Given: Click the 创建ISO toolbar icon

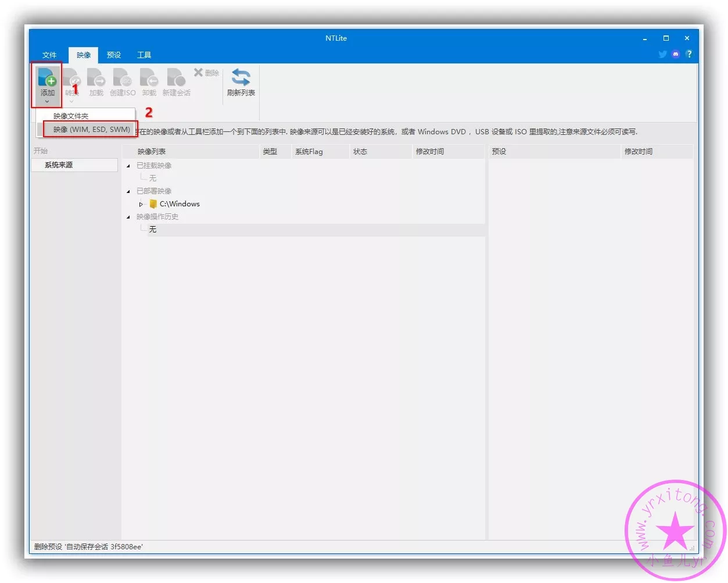Looking at the screenshot, I should tap(122, 77).
